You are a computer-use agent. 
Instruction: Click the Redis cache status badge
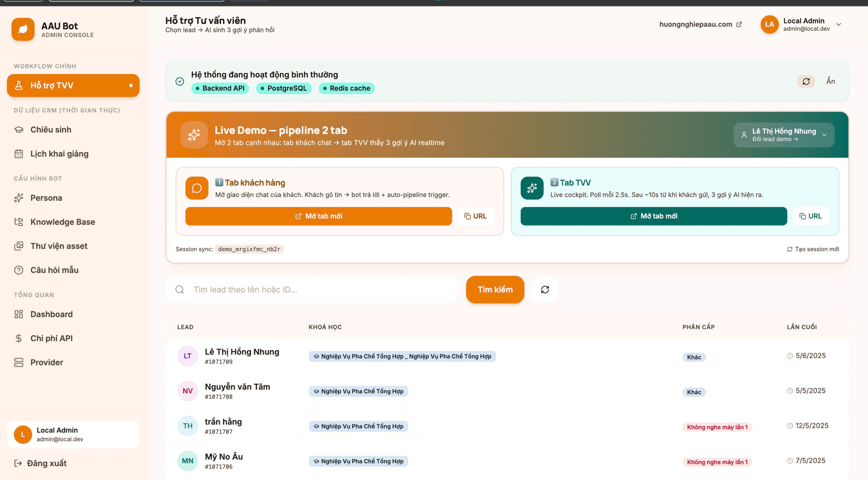click(347, 88)
